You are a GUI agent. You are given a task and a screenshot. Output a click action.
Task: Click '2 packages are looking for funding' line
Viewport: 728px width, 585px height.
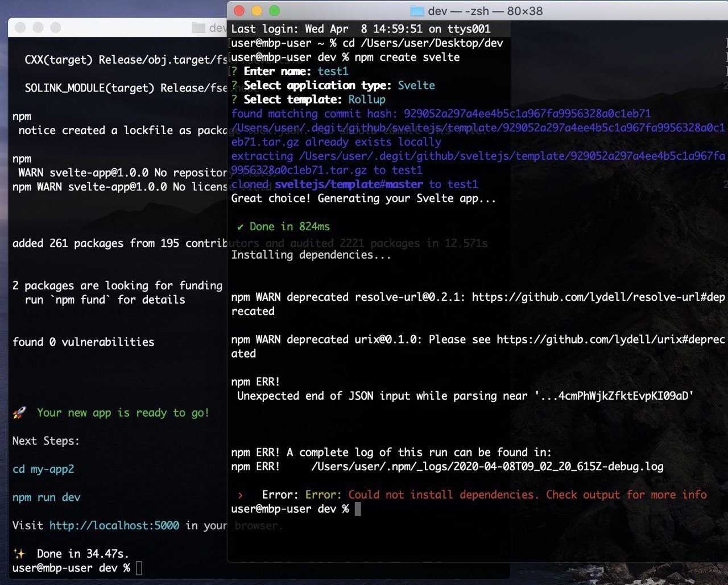click(118, 285)
